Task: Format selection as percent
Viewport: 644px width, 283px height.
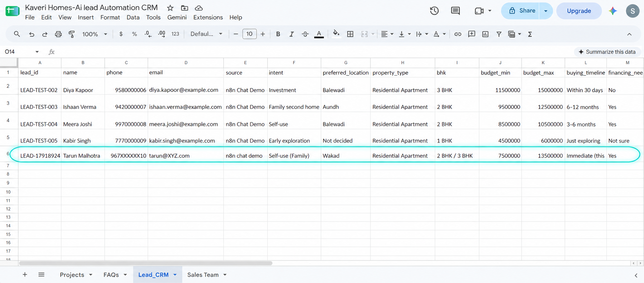Action: 135,34
